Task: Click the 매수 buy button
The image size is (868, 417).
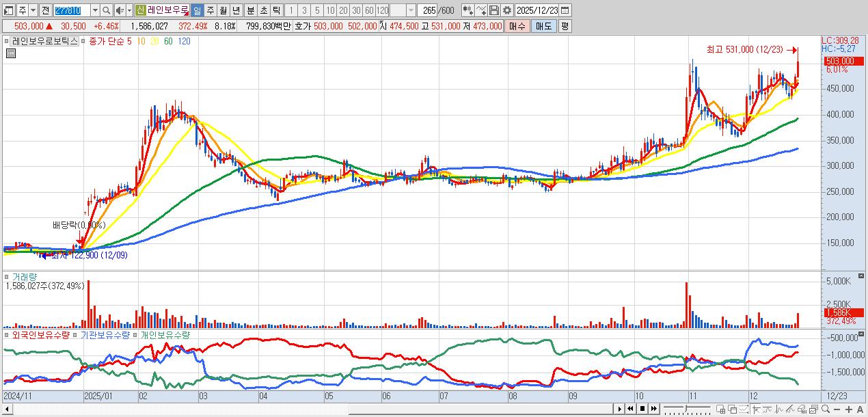Action: click(517, 26)
